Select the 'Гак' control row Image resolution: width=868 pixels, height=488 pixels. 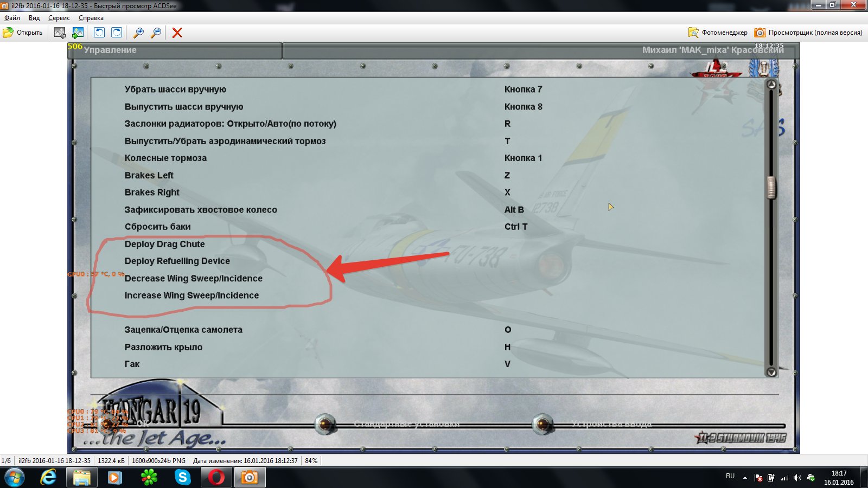132,364
